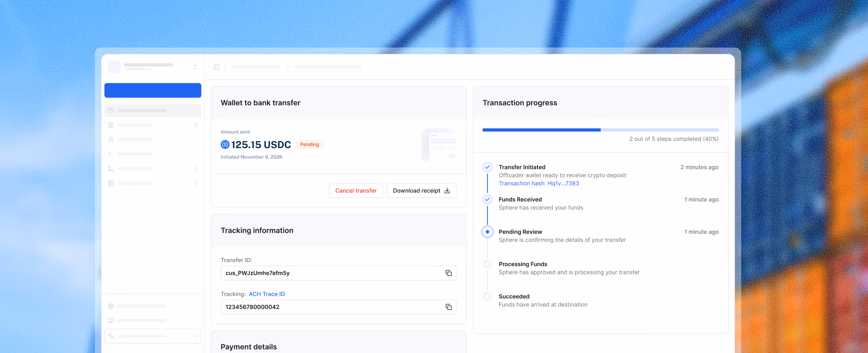Click 'Tracking information' heading
868x353 pixels.
coord(257,230)
